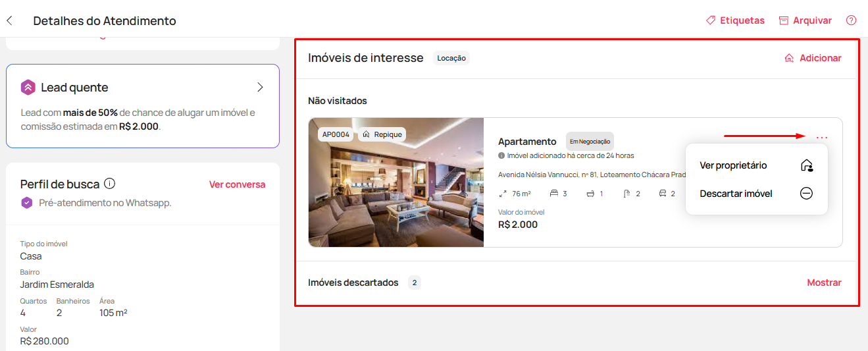Click the Apartamento property title
Viewport: 868px width, 351px height.
tap(527, 142)
